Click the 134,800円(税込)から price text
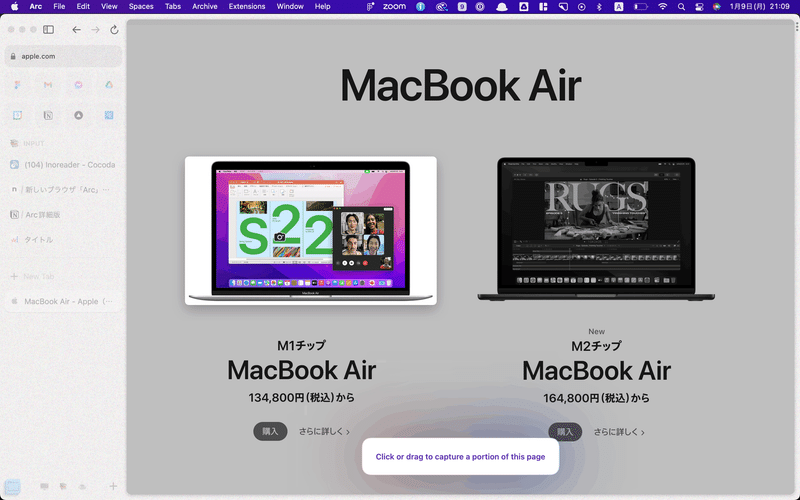This screenshot has width=800, height=500. pyautogui.click(x=302, y=397)
